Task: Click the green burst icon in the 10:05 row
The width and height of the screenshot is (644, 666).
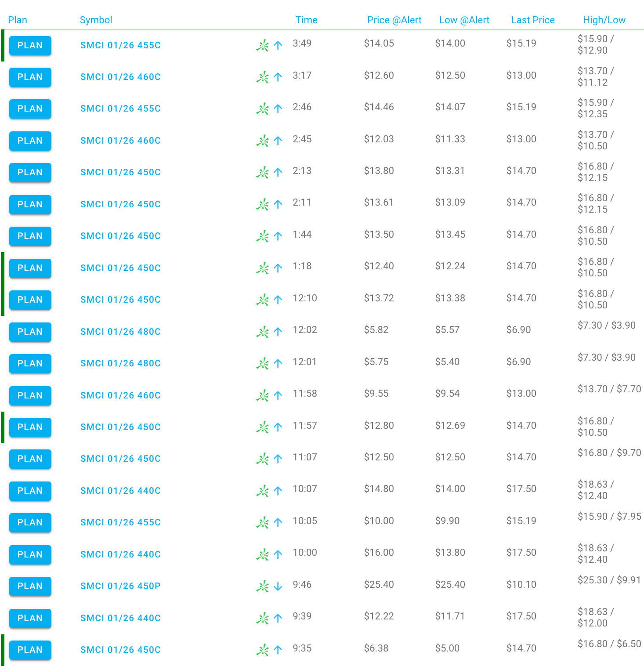Action: click(x=263, y=523)
